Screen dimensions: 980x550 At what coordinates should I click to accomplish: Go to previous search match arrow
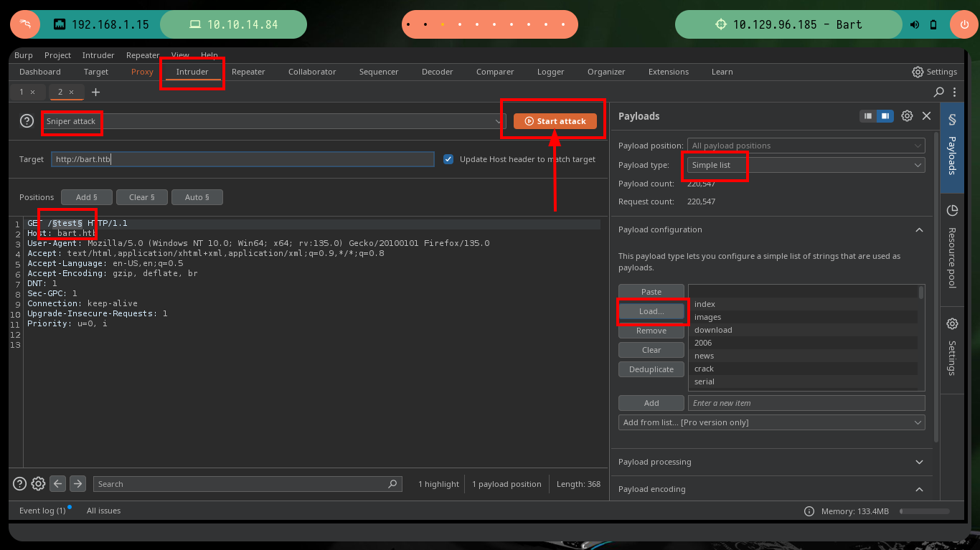tap(58, 483)
